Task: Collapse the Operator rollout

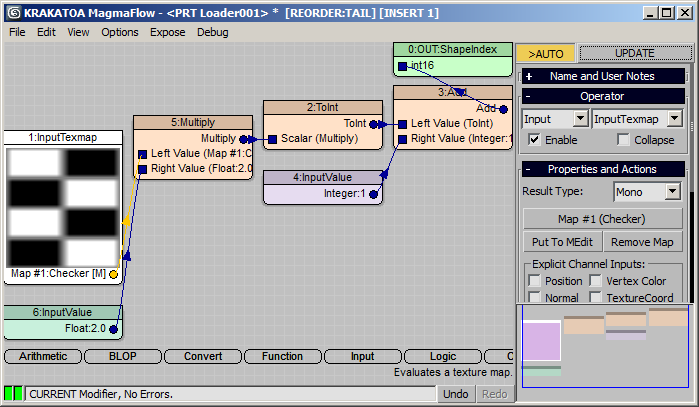Action: coord(603,96)
